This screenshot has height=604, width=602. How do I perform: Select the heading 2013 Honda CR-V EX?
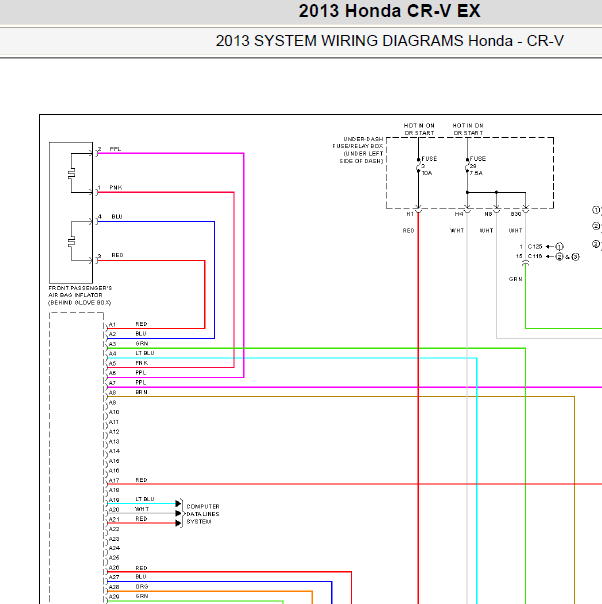coord(389,11)
